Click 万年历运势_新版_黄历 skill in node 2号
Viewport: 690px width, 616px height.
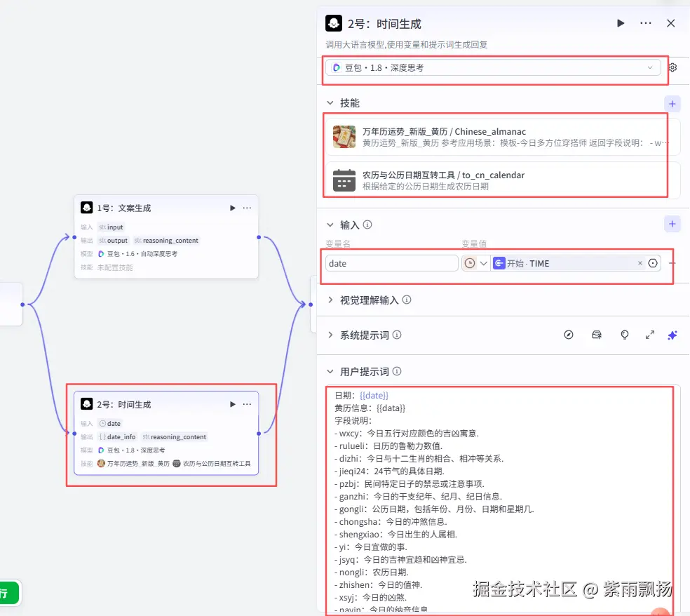tap(133, 464)
